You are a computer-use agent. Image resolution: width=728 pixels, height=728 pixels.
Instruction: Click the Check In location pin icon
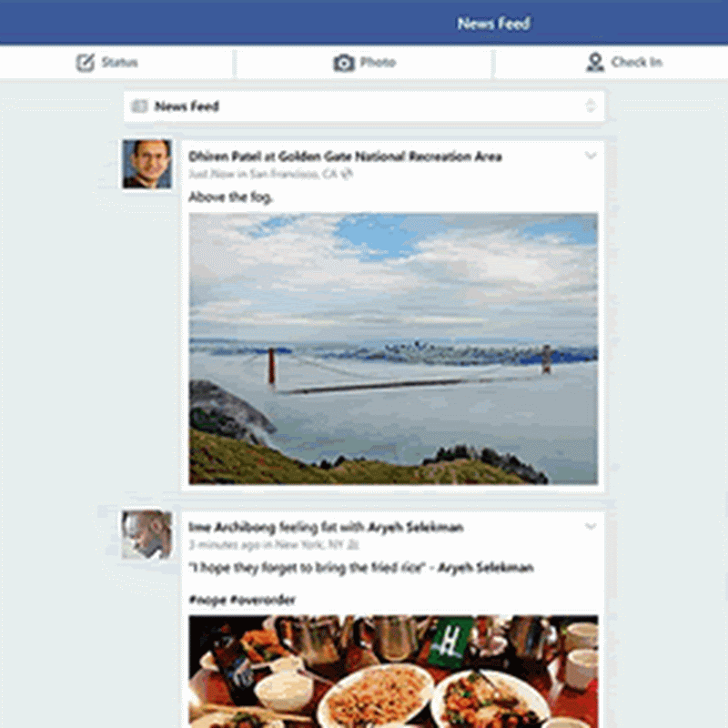coord(595,62)
